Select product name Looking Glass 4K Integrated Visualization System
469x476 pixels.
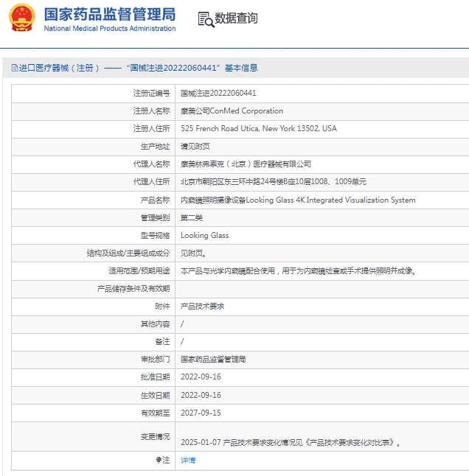pyautogui.click(x=298, y=200)
